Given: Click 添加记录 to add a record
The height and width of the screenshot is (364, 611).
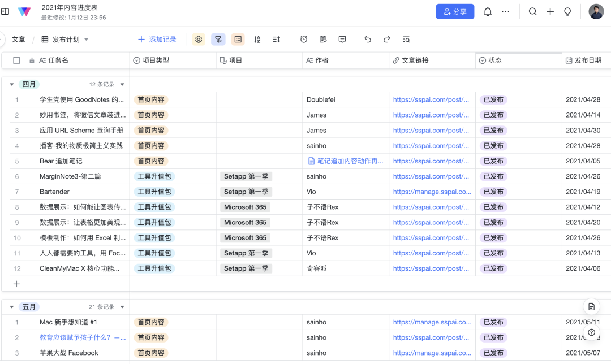Looking at the screenshot, I should pos(157,40).
